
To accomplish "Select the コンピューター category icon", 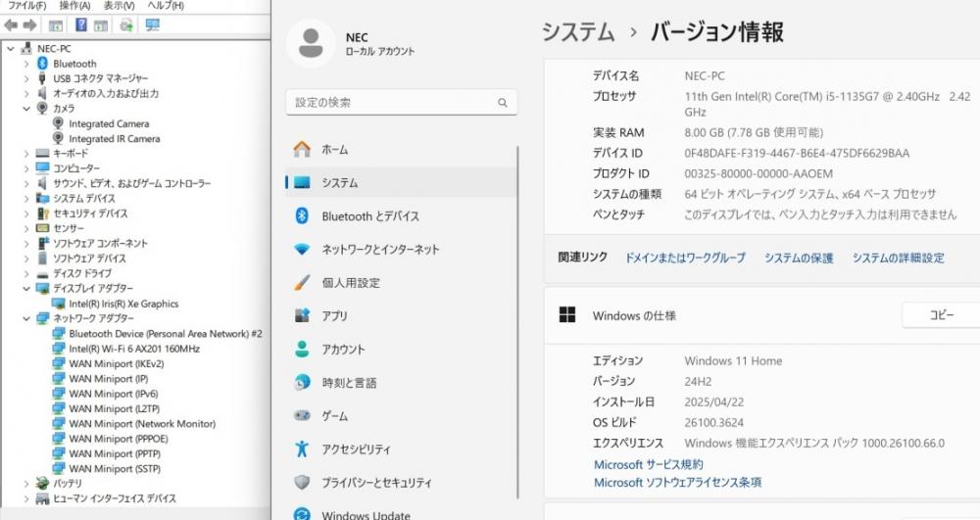I will (42, 168).
